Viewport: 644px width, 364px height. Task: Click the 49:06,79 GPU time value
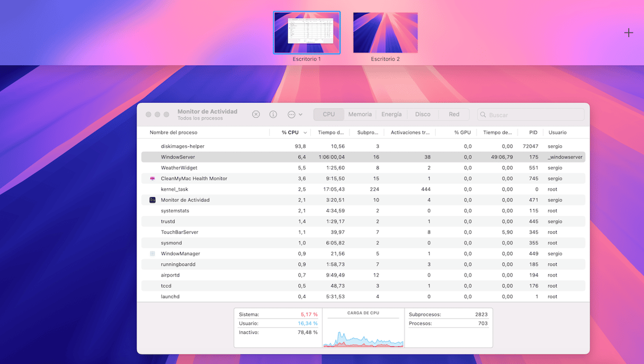click(x=502, y=157)
